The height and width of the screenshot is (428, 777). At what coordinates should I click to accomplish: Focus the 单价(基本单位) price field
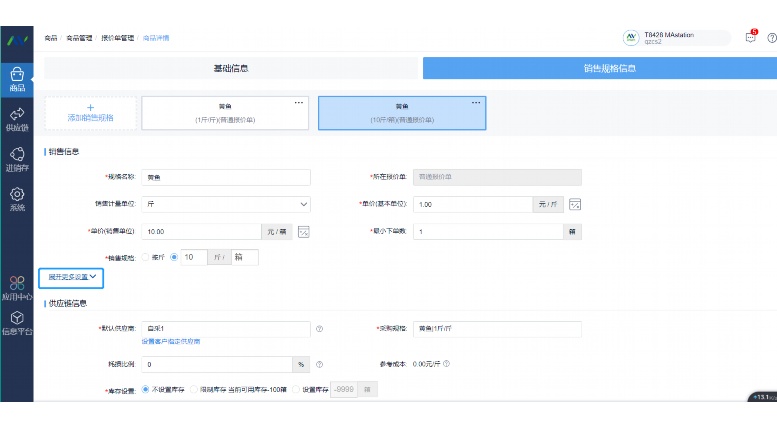[x=473, y=204]
